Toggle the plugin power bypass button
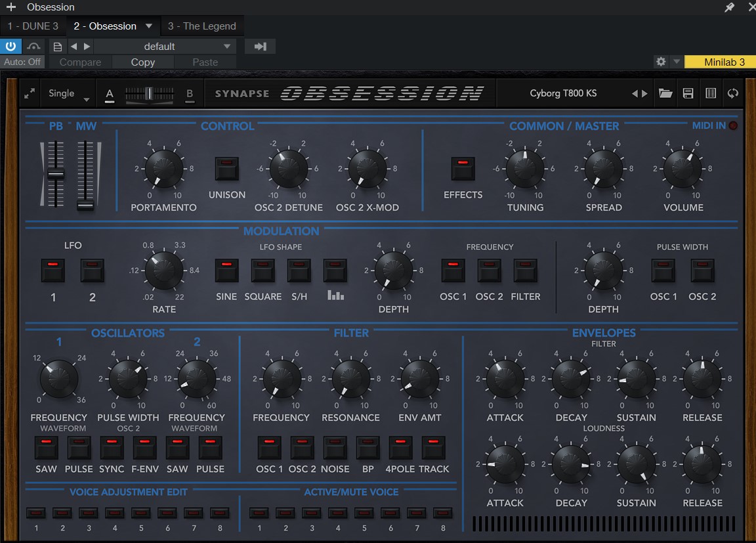 tap(10, 47)
